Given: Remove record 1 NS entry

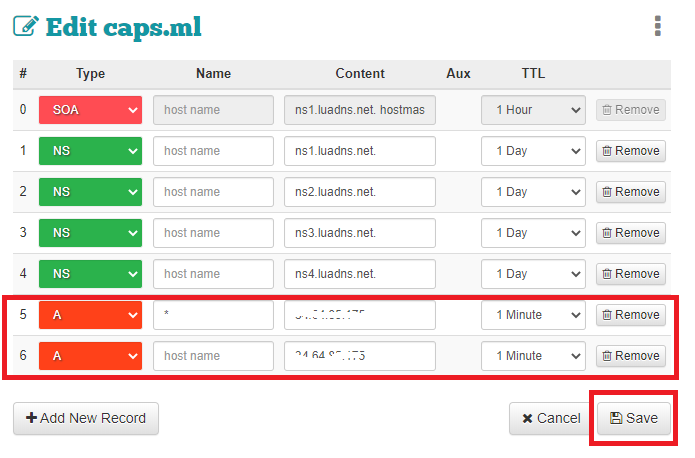Looking at the screenshot, I should pyautogui.click(x=630, y=151).
